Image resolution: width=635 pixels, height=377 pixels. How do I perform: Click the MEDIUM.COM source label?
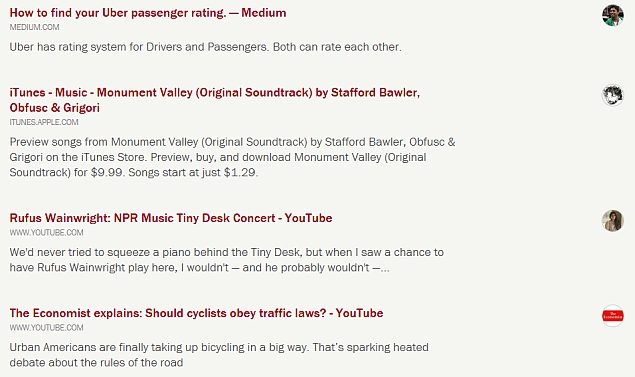coord(34,27)
